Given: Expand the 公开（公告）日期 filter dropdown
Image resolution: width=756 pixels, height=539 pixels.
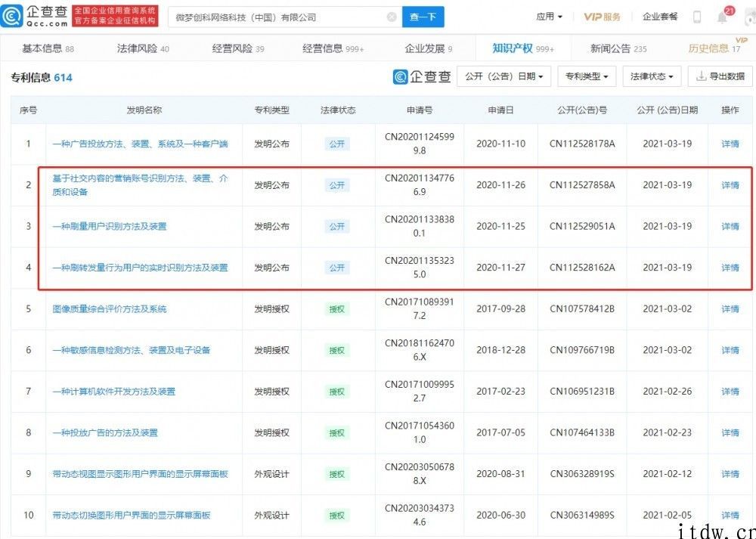Looking at the screenshot, I should click(x=503, y=76).
